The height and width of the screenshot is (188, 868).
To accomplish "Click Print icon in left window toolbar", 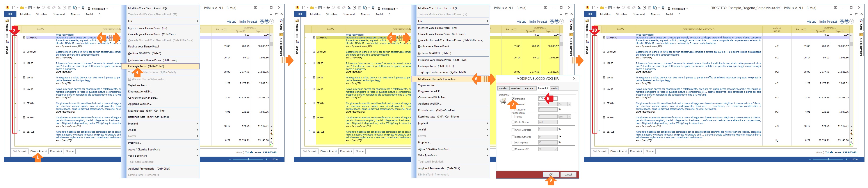I will point(38,8).
